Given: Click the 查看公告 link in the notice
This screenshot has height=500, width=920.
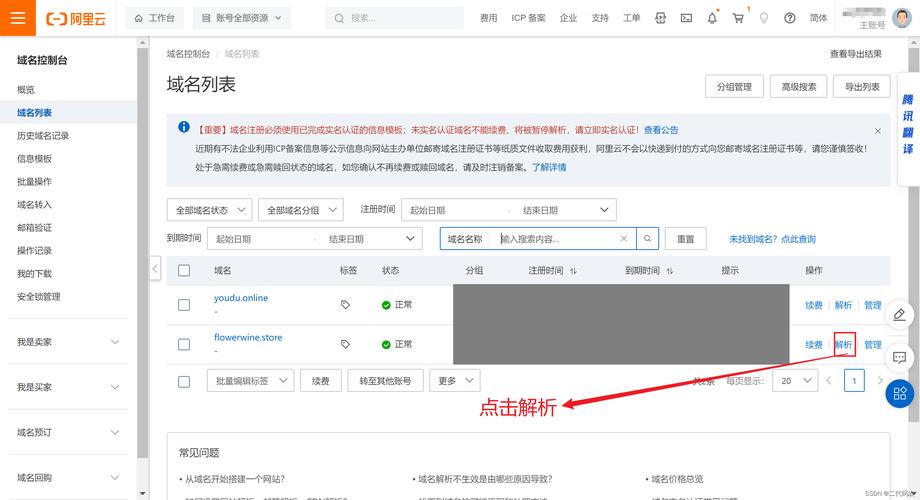Looking at the screenshot, I should 661,130.
